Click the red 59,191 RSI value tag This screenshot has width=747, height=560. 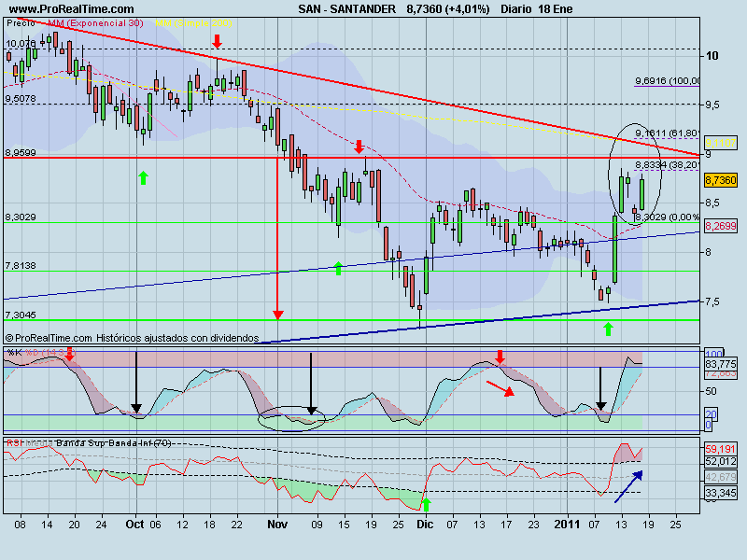tap(721, 449)
